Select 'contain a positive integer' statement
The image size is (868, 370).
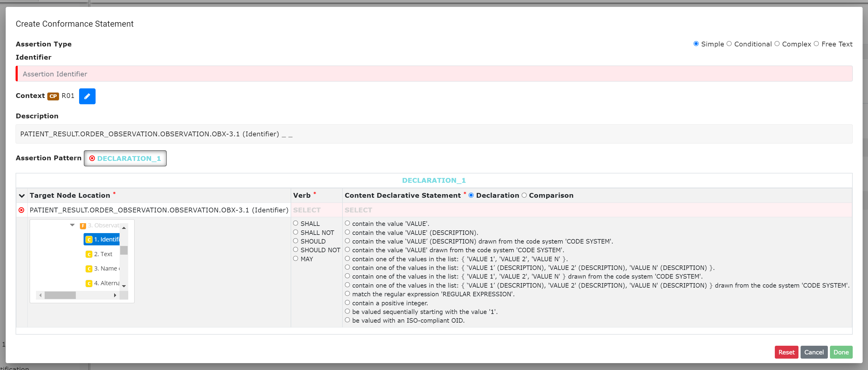(x=348, y=302)
